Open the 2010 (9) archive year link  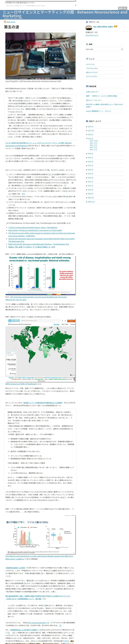coord(90,194)
